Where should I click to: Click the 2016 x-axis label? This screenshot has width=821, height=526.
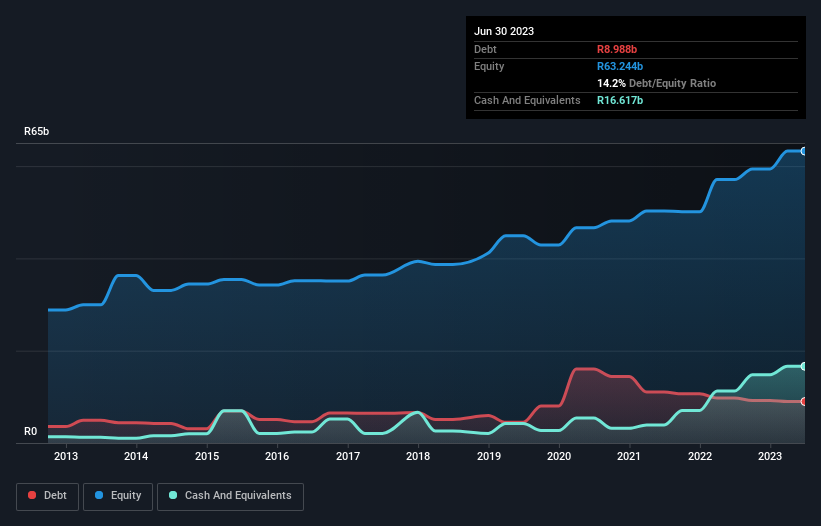point(277,457)
